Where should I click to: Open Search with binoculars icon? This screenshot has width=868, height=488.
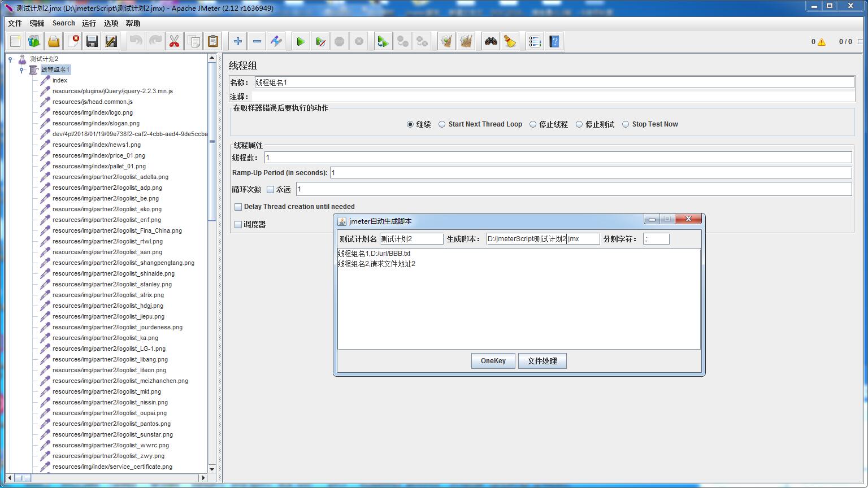pyautogui.click(x=491, y=41)
